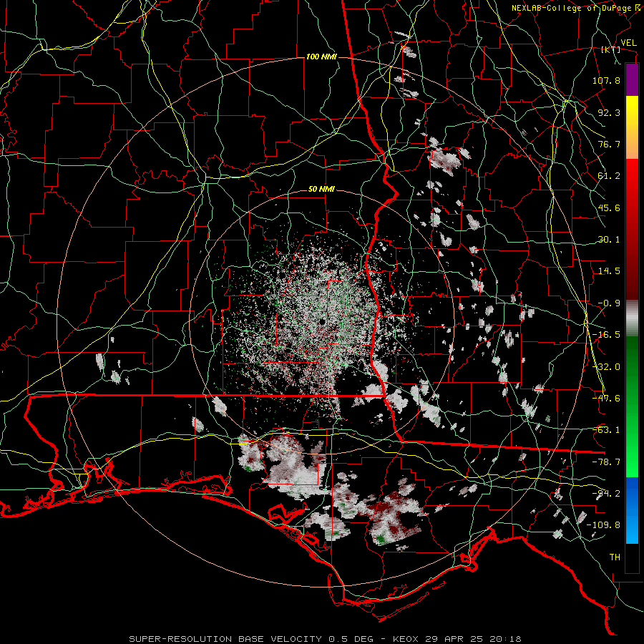
Task: Click the 92.3 velocity scale value
Action: coord(609,112)
